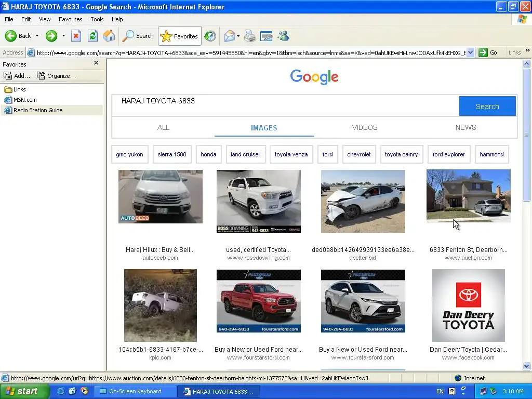Click the kpic.com overturned truck image

[x=161, y=305]
